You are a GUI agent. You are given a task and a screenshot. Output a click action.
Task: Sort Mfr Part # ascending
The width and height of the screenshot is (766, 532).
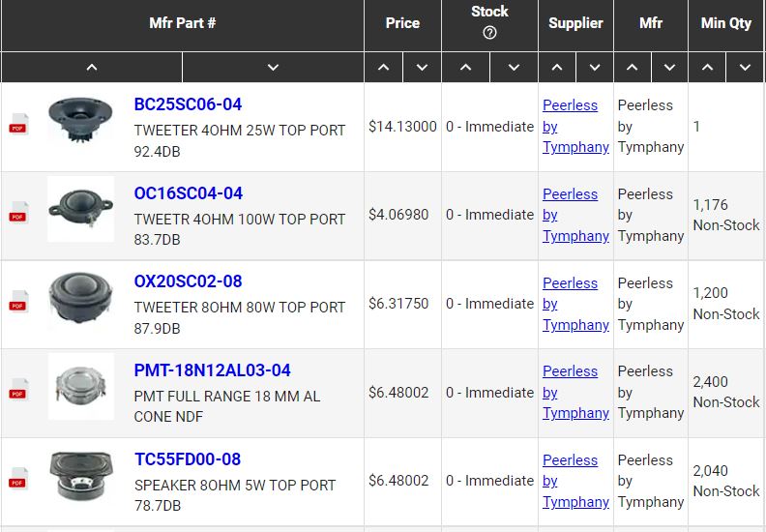coord(92,68)
